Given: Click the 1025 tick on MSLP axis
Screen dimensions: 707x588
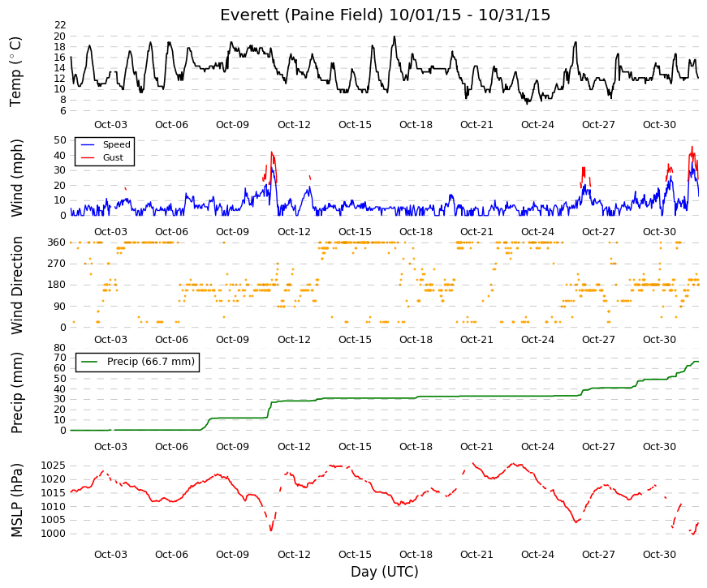Looking at the screenshot, I should pyautogui.click(x=54, y=466).
